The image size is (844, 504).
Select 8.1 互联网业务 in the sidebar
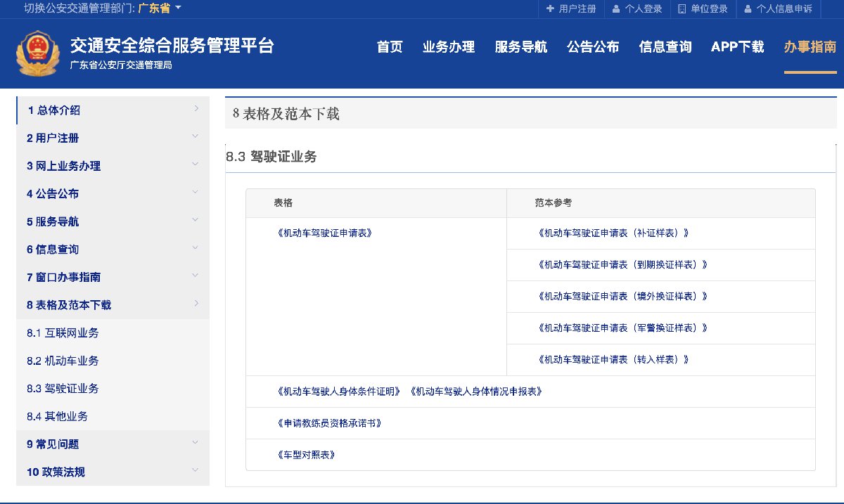pyautogui.click(x=63, y=333)
